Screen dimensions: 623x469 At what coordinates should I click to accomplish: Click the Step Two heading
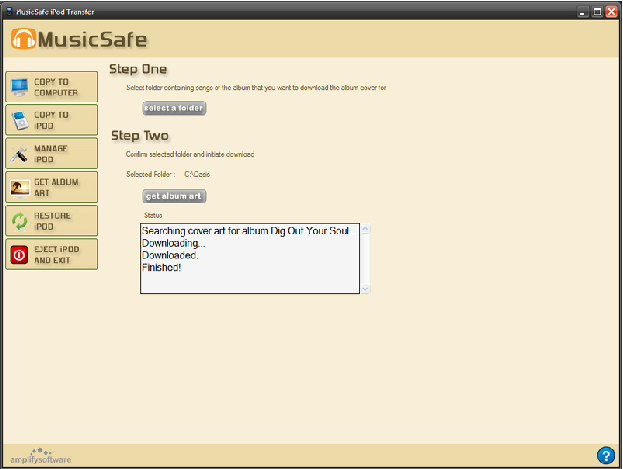[140, 136]
